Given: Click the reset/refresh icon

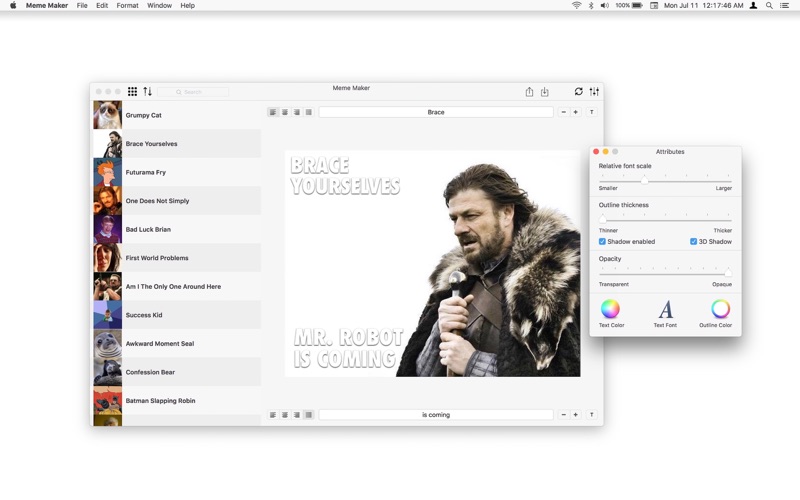Looking at the screenshot, I should (x=579, y=91).
